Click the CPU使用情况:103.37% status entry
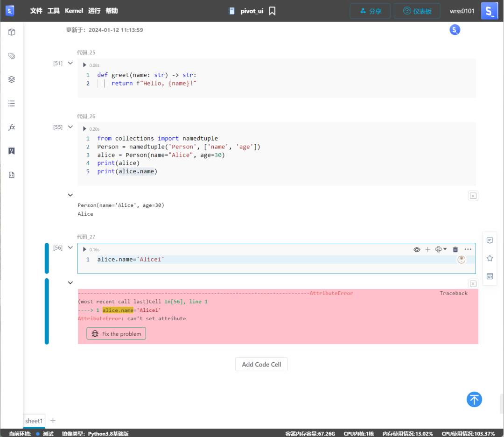Image resolution: width=504 pixels, height=437 pixels. click(468, 433)
